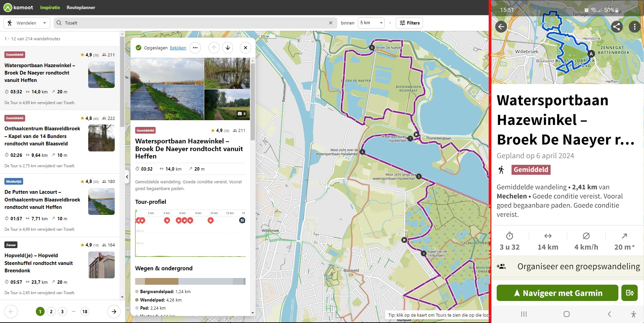This screenshot has height=323, width=644.
Task: Tap the Android home button
Action: pos(566,314)
